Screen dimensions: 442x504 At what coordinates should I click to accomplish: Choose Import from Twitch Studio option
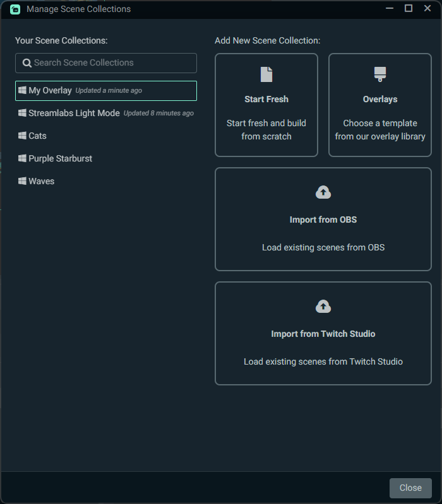(323, 333)
